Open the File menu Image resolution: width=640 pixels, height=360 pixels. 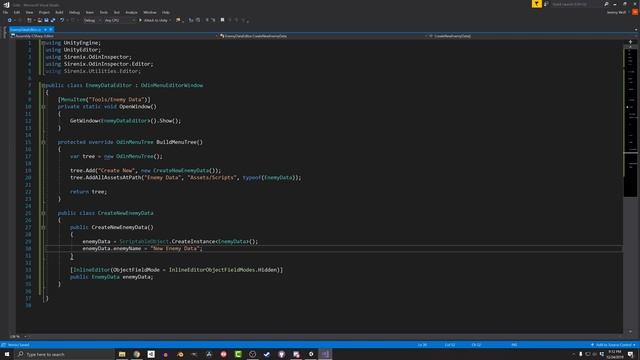click(5, 12)
